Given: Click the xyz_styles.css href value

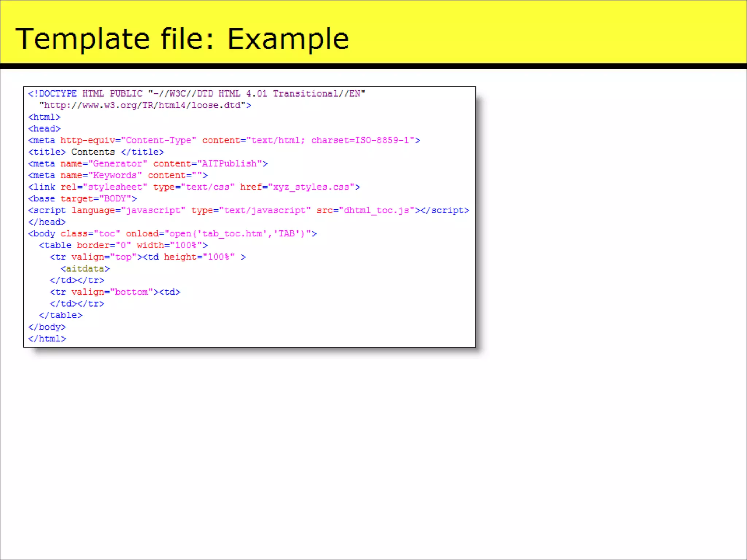Looking at the screenshot, I should (311, 187).
